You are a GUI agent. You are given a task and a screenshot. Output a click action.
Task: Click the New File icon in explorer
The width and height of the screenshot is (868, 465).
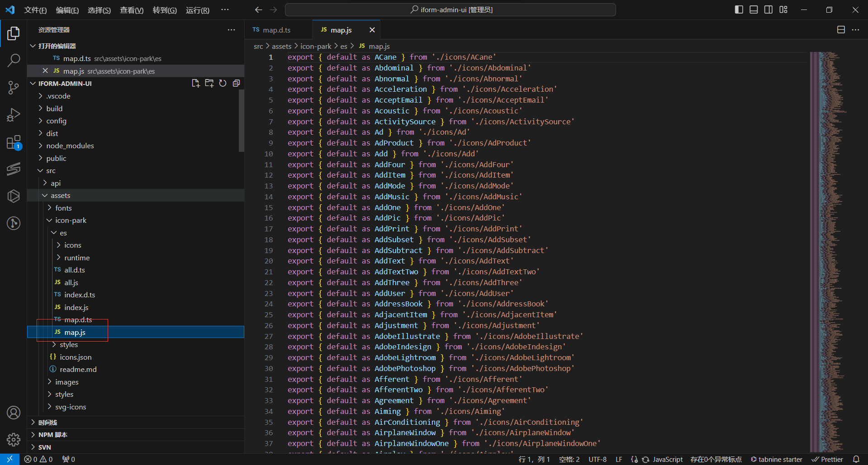[195, 83]
